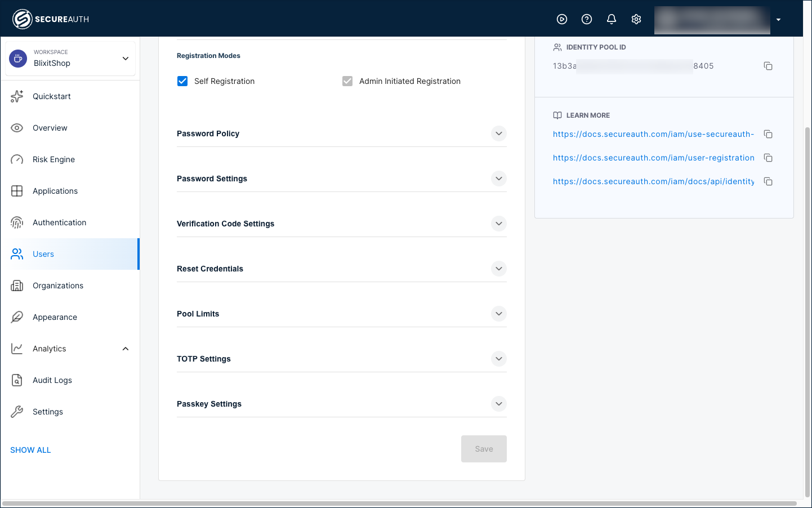Image resolution: width=812 pixels, height=508 pixels.
Task: Open Appearance page
Action: coord(70,317)
